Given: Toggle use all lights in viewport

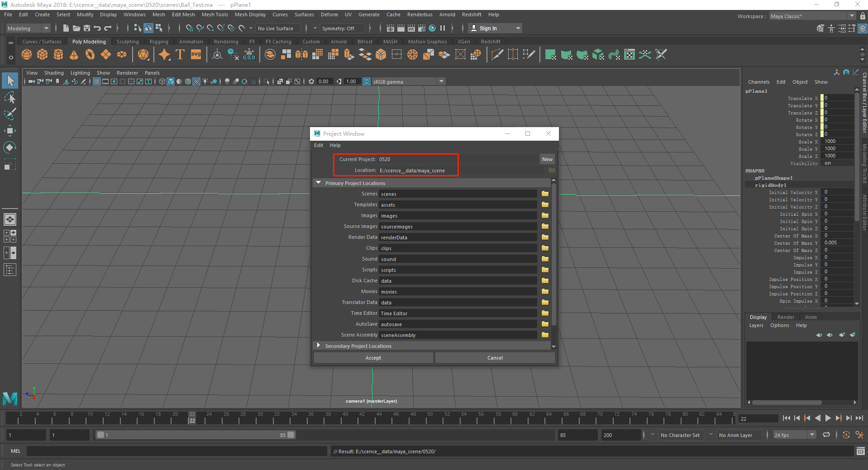Looking at the screenshot, I should click(x=205, y=81).
